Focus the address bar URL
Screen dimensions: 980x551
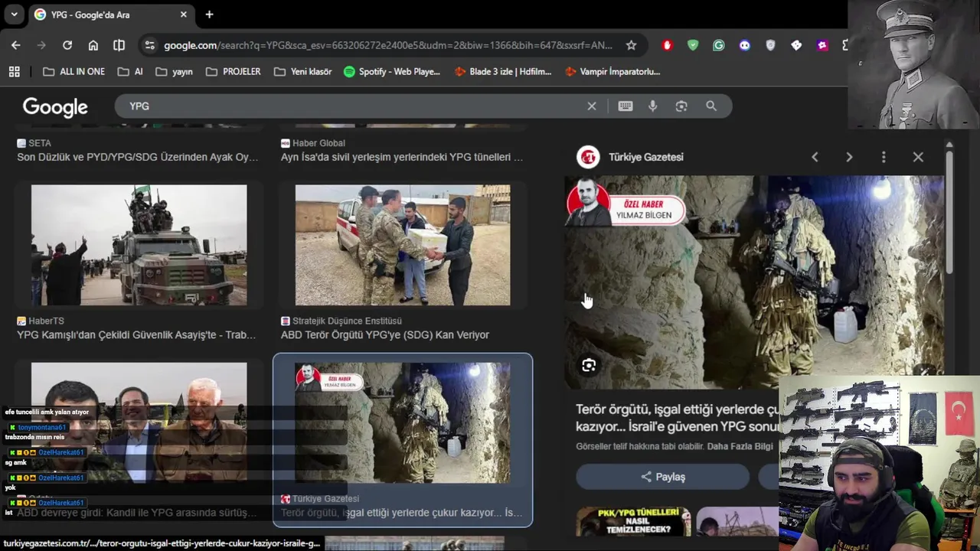[388, 45]
